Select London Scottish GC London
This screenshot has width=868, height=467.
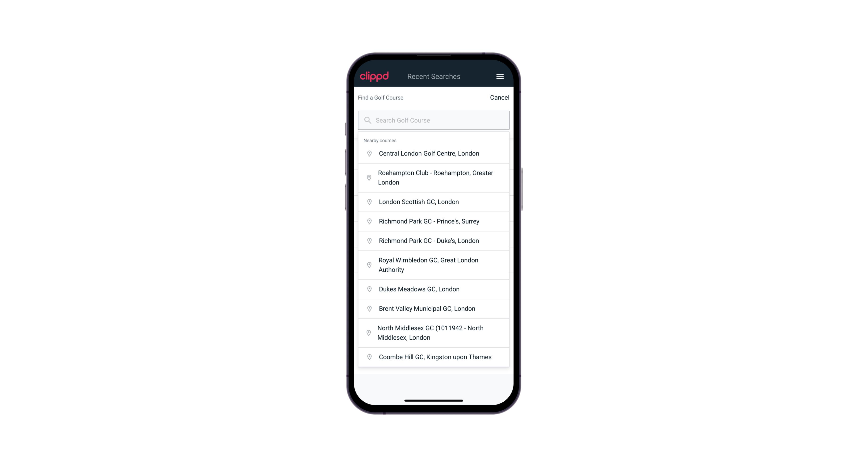434,201
